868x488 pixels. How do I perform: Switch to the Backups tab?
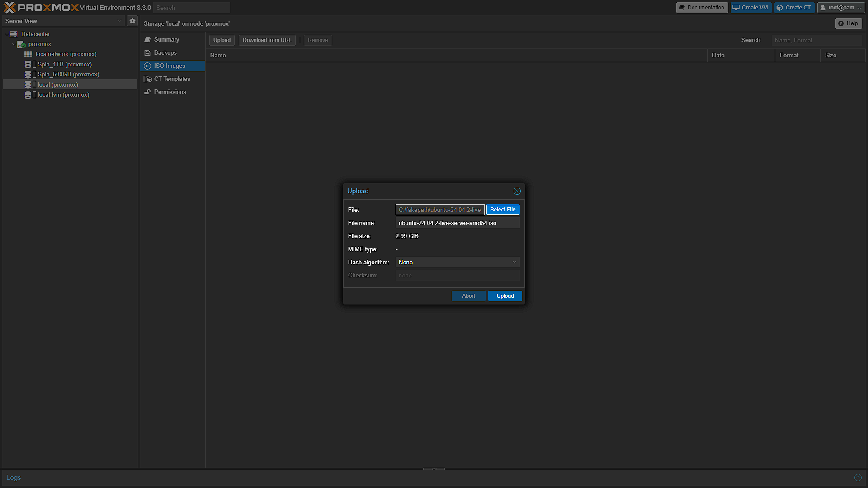(x=173, y=53)
